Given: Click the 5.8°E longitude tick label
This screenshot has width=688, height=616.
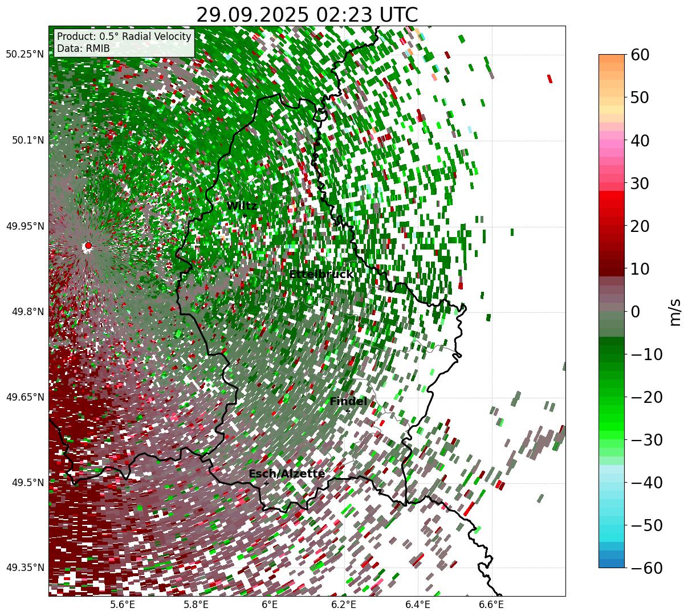Looking at the screenshot, I should (x=196, y=604).
